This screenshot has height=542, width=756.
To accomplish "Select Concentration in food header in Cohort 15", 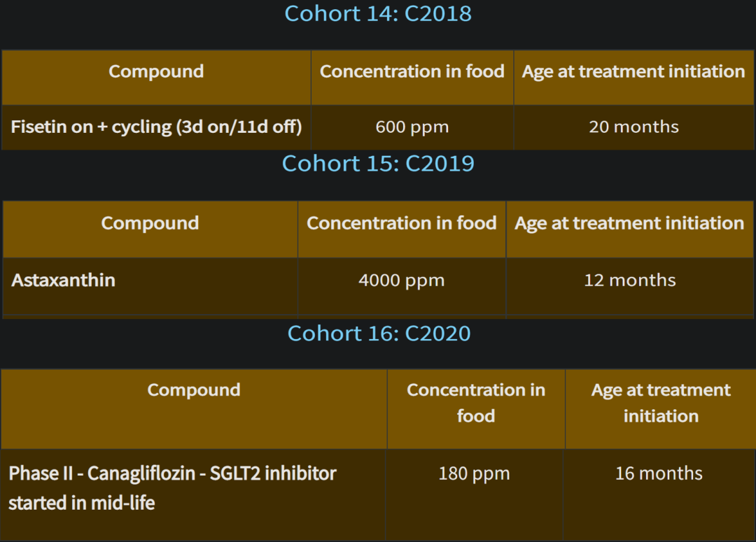I will (x=402, y=229).
